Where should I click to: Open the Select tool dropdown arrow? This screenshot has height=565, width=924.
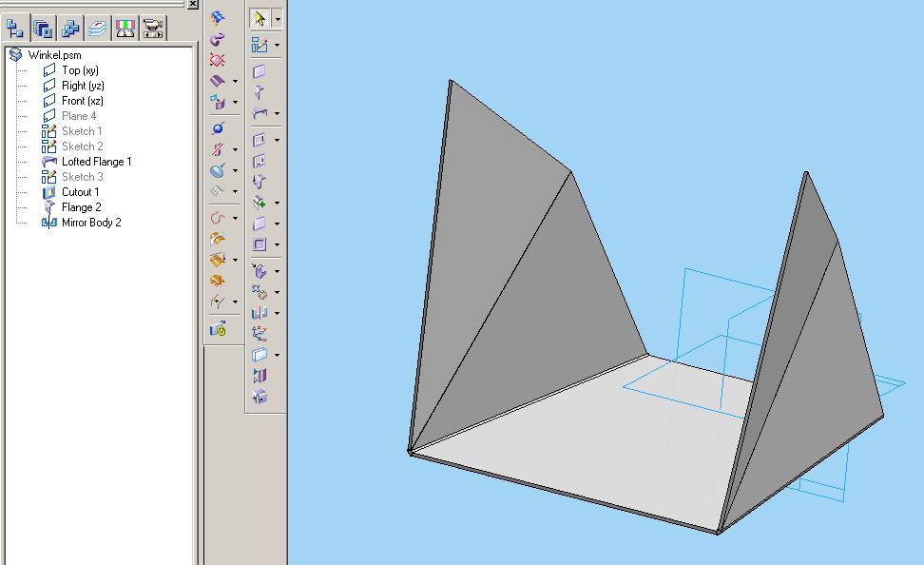tap(278, 19)
